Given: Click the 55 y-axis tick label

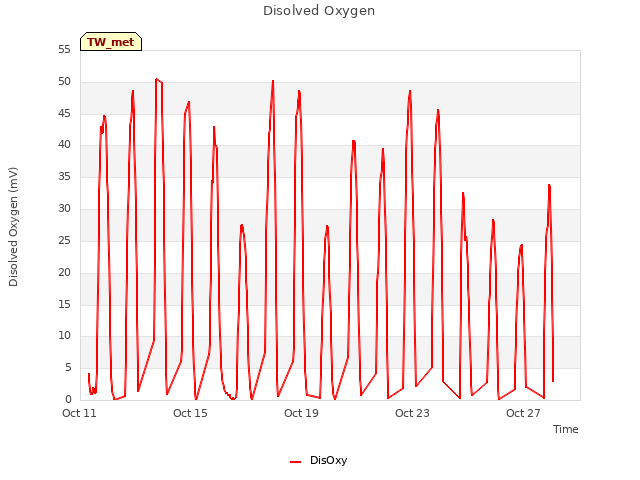Looking at the screenshot, I should point(64,49).
